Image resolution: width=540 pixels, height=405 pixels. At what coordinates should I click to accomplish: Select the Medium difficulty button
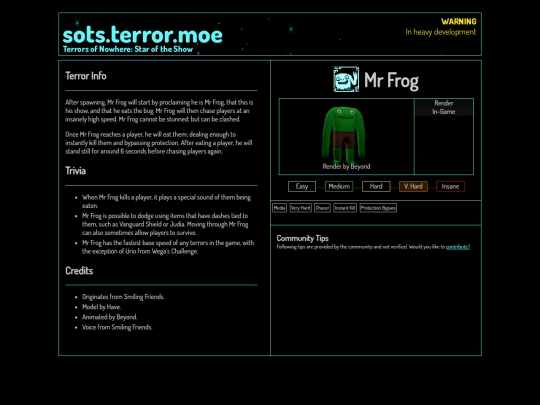click(339, 186)
